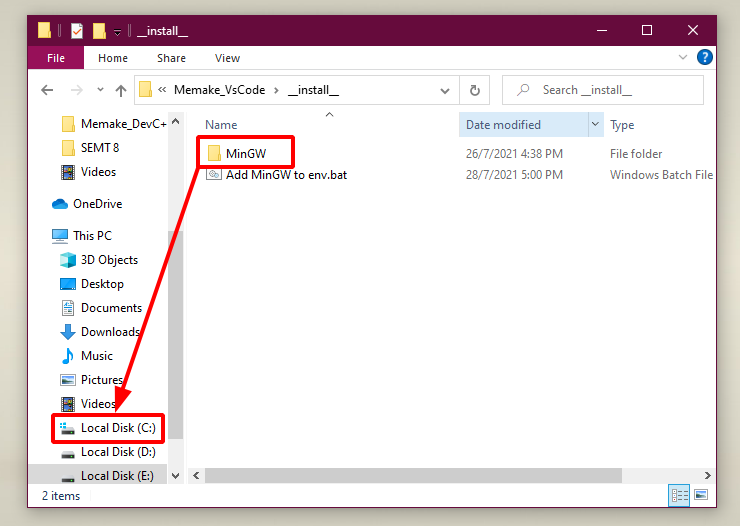Screen dimensions: 740x526
Task: Open SEMT 8 folder in navigation pane
Action: pyautogui.click(x=91, y=148)
